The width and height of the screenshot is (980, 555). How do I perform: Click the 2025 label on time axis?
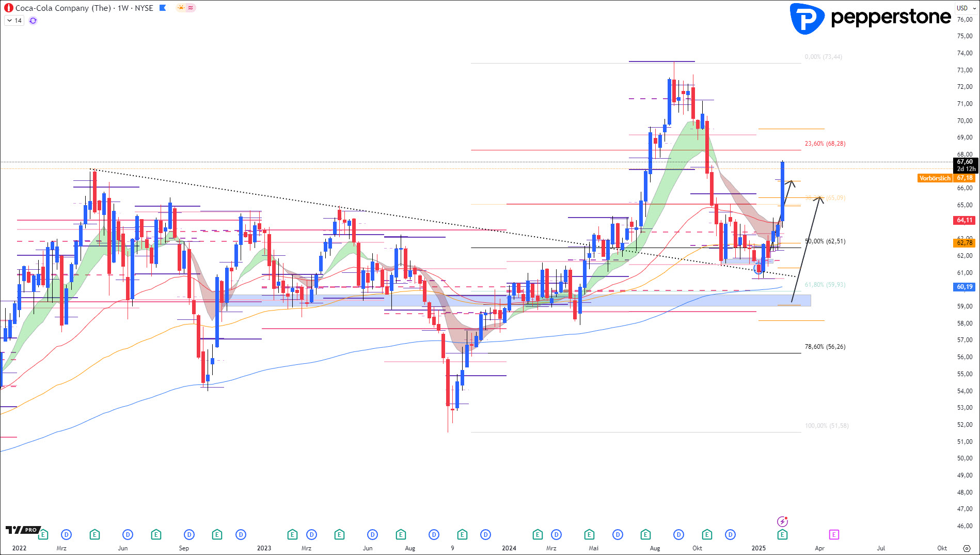[x=758, y=548]
